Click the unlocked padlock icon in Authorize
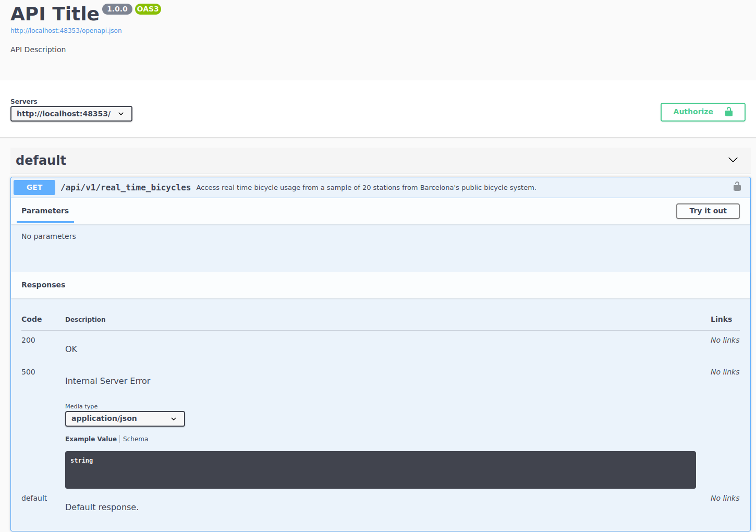The height and width of the screenshot is (532, 756). tap(728, 112)
